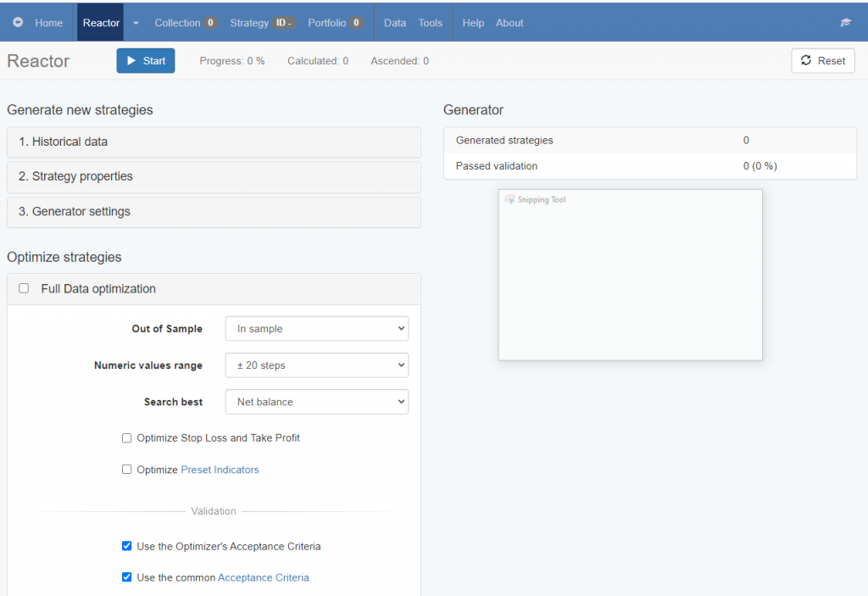Click the Snipping Tool icon in overlay
This screenshot has width=868, height=596.
pos(509,200)
